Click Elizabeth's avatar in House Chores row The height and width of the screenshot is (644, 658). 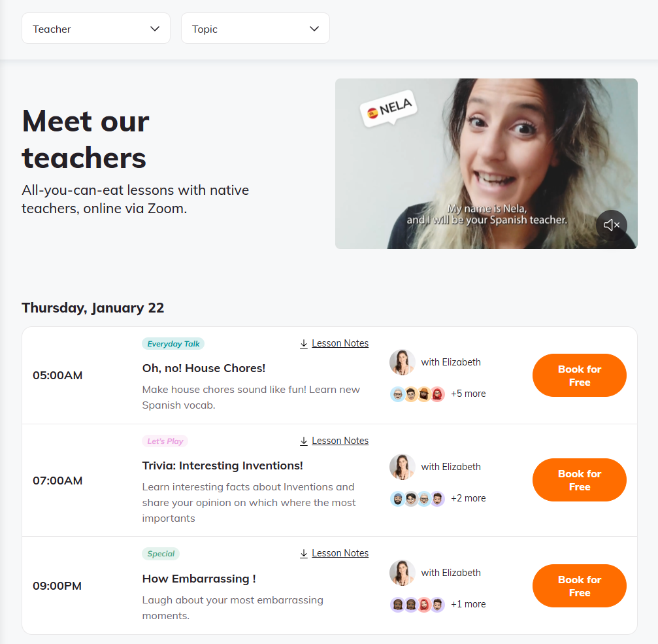402,362
